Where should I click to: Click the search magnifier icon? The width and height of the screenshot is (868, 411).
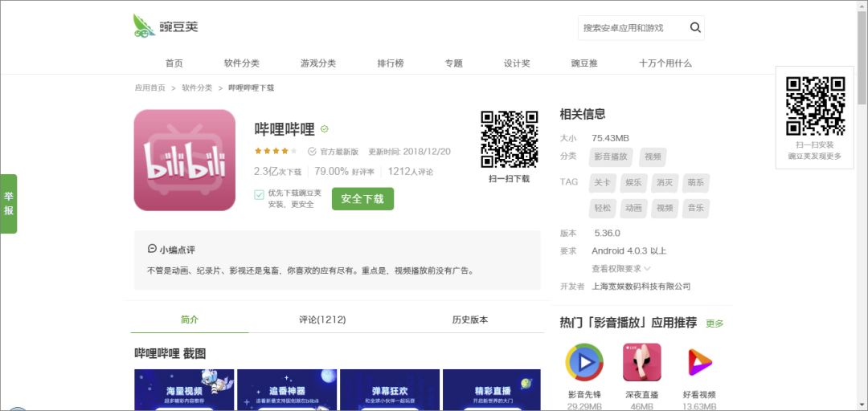pos(695,27)
